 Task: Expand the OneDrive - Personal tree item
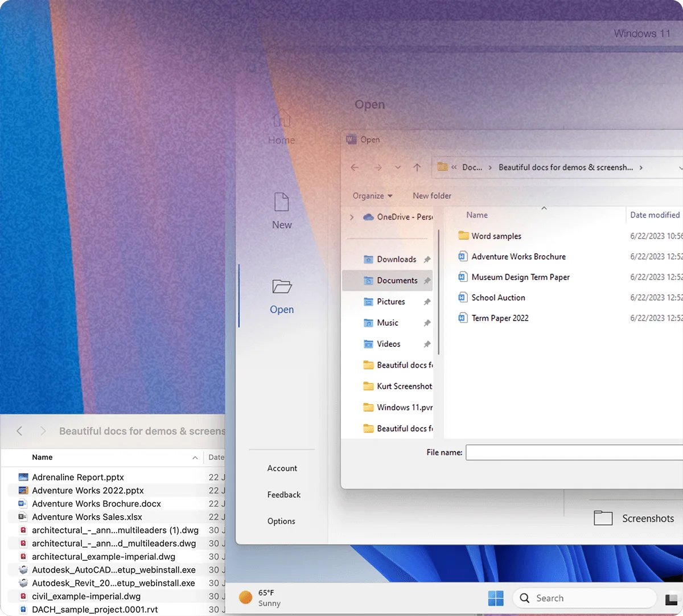(352, 217)
